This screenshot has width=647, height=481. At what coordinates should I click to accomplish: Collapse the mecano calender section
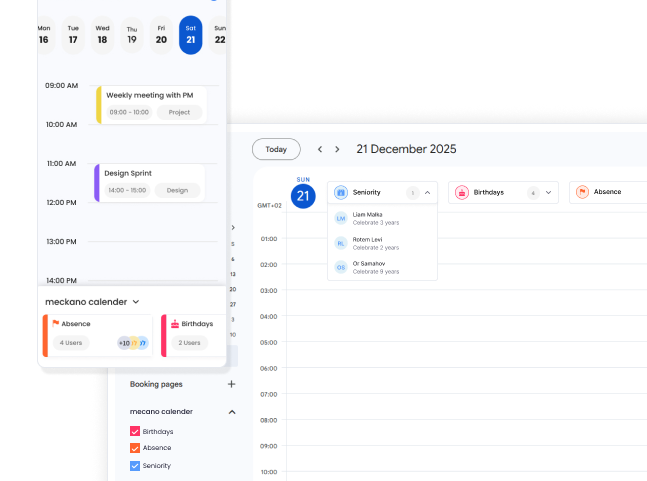tap(232, 411)
